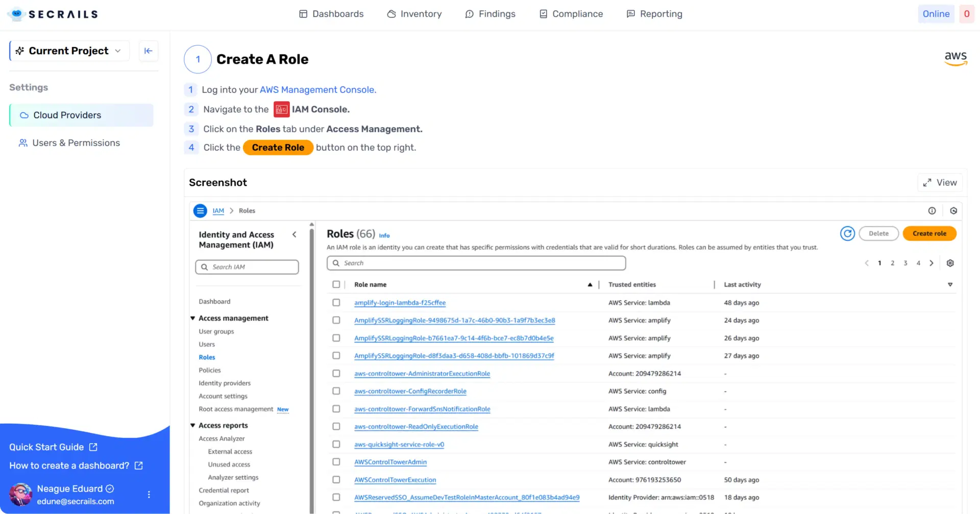Open Last activity column sort arrow

click(950, 284)
